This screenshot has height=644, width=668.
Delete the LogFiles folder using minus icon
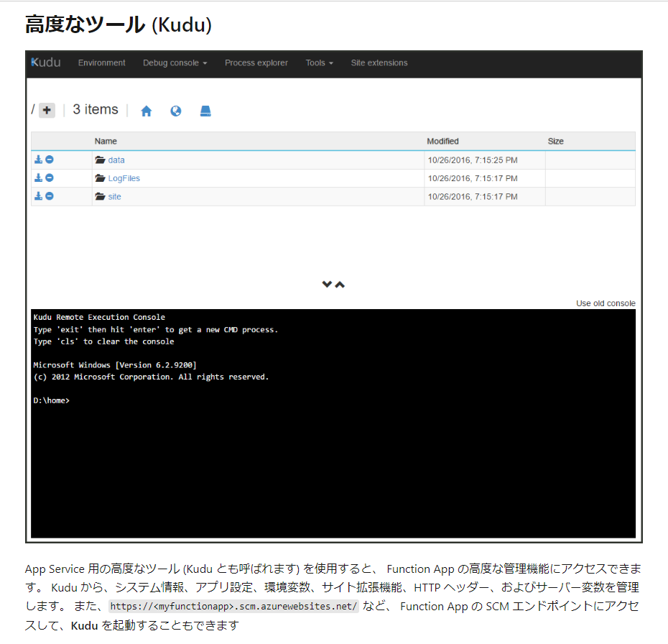coord(48,178)
